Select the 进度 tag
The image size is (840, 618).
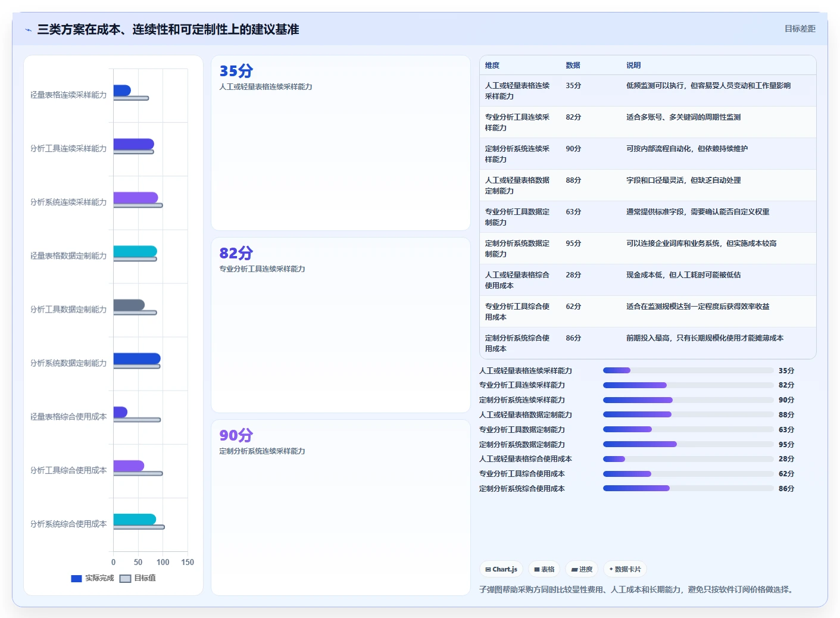coord(582,569)
